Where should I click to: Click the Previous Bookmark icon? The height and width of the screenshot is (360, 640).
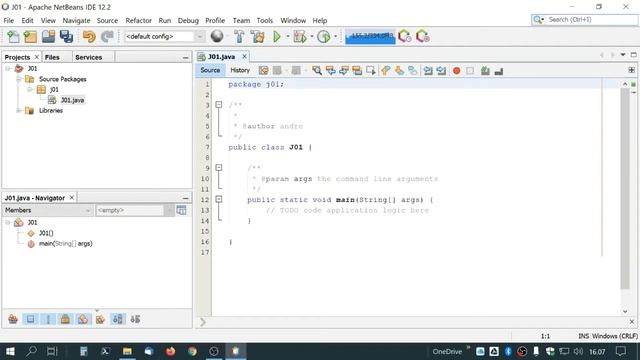pyautogui.click(x=386, y=71)
